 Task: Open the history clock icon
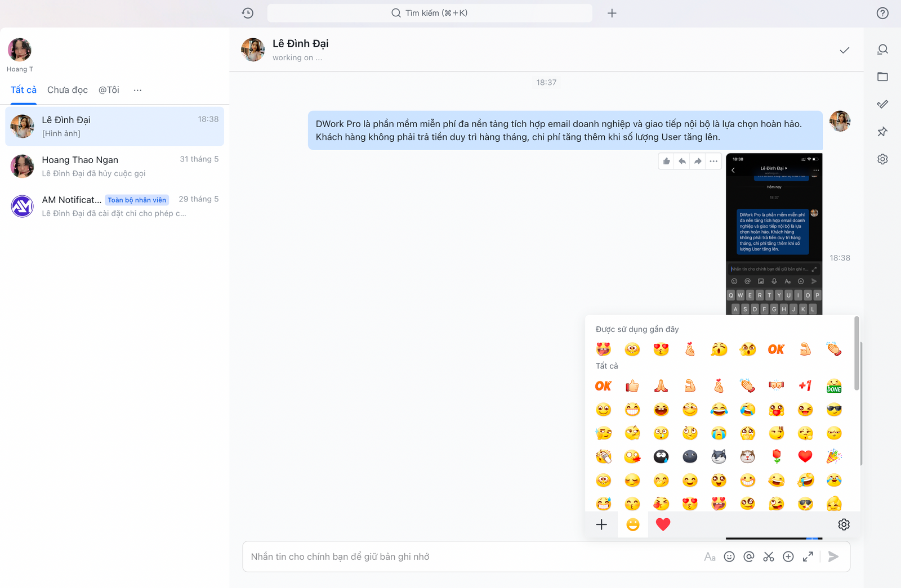(x=247, y=13)
